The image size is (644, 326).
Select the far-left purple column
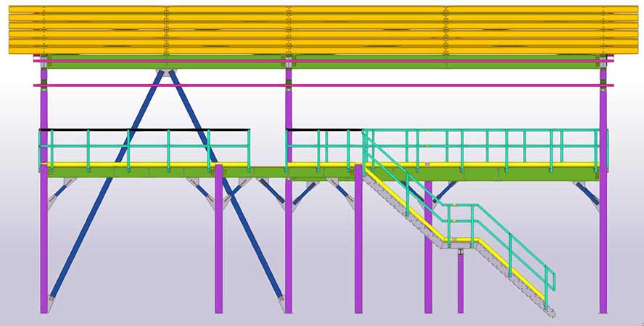click(x=44, y=239)
